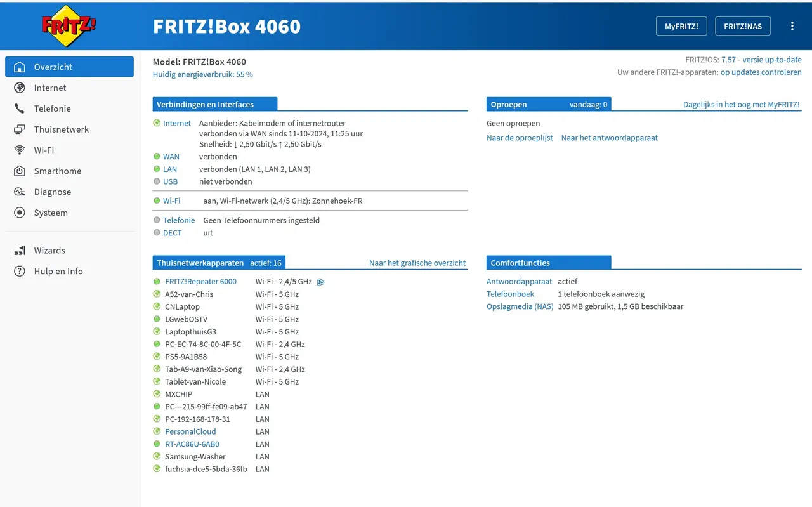The image size is (812, 507).
Task: Click the Antwoordapparaat link under Comfortfuncties
Action: (x=520, y=282)
